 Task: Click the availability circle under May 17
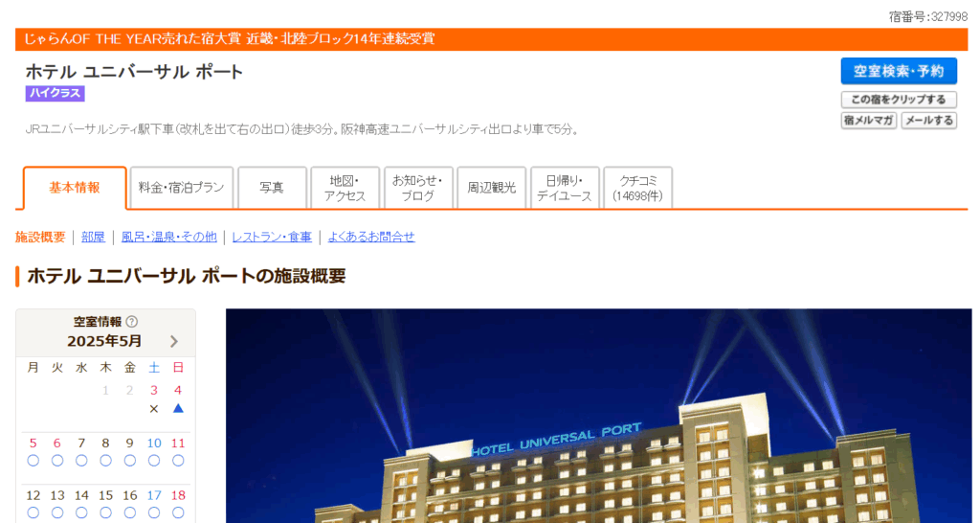(154, 513)
